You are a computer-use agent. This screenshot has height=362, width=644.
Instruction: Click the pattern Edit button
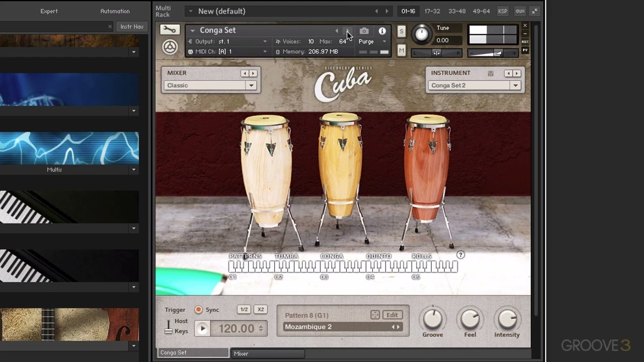(x=392, y=315)
